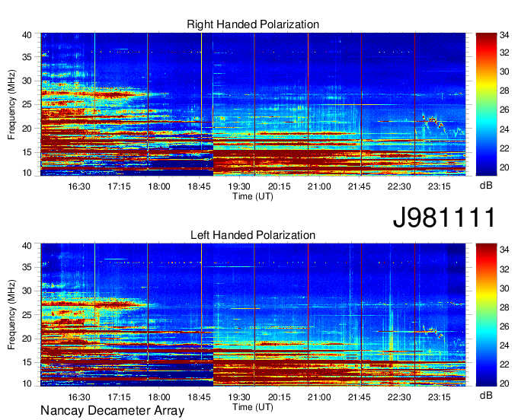Click the 28 dB value on the Right Handed color bar
Image resolution: width=518 pixels, height=420 pixels.
click(504, 91)
